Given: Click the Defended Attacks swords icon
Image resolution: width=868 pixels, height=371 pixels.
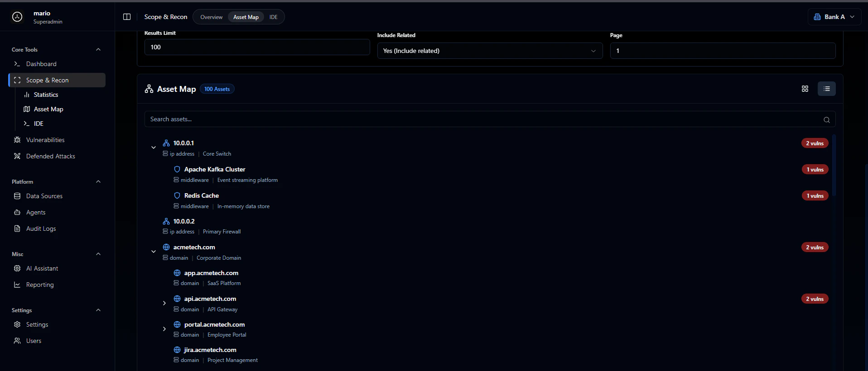Looking at the screenshot, I should 17,156.
